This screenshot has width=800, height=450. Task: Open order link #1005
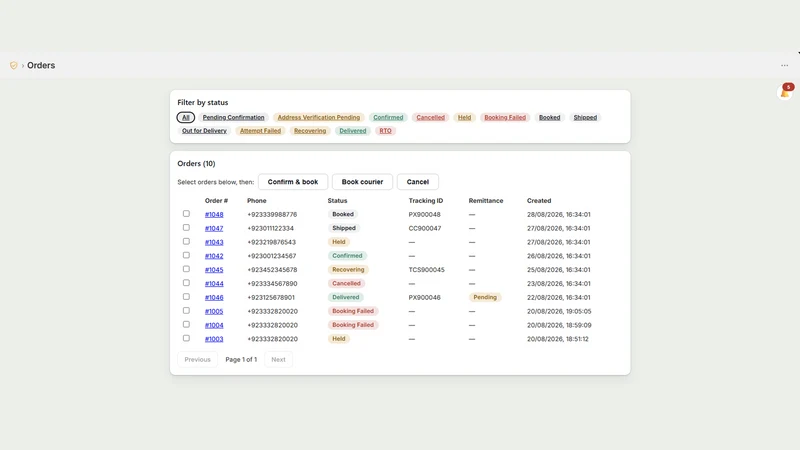pyautogui.click(x=214, y=311)
